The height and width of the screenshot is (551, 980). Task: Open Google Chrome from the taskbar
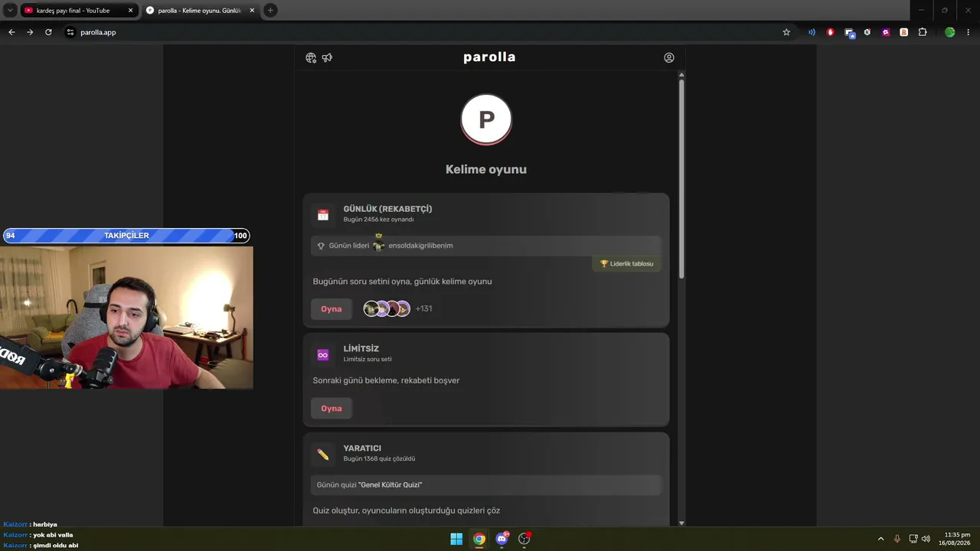coord(479,539)
